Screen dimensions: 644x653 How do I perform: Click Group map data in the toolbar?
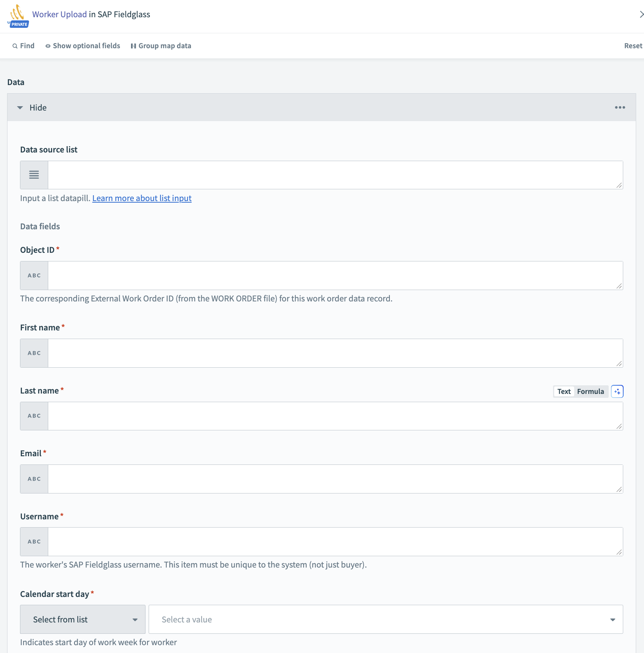pyautogui.click(x=161, y=45)
